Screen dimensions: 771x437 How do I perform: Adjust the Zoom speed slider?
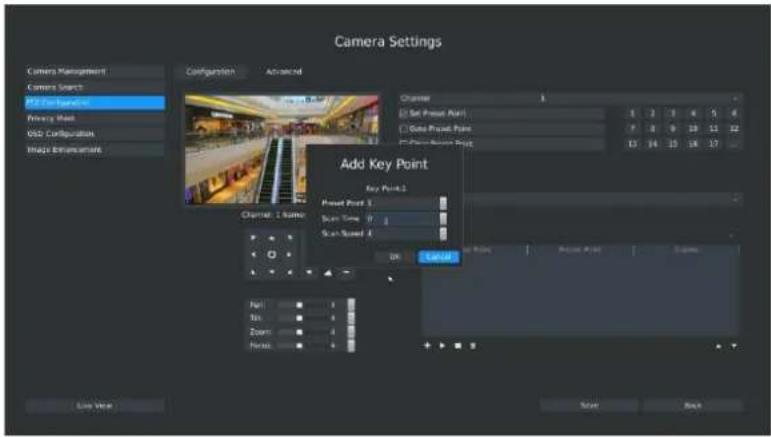click(299, 332)
